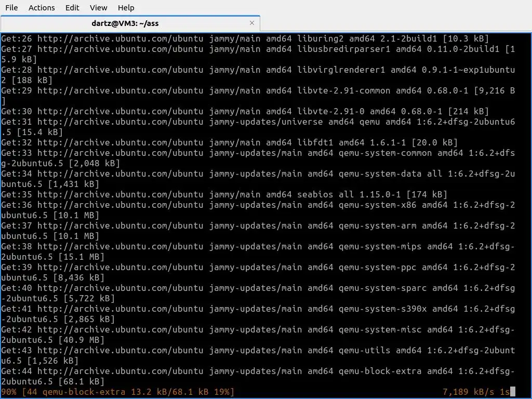This screenshot has height=399, width=532.
Task: Click the Get:30 libvte-2.91-0 line
Action: (x=245, y=111)
